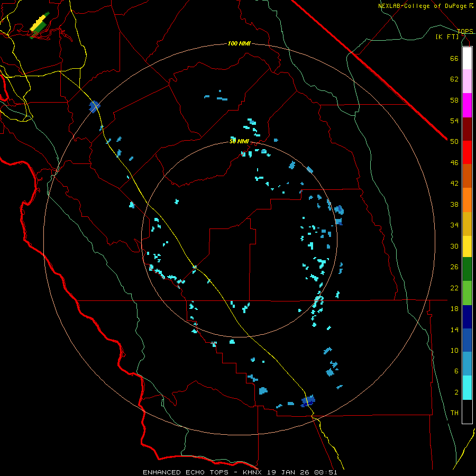Image resolution: width=476 pixels, height=476 pixels.
Task: Click the "ENHANCED ECHO TOPS" title text
Action: tap(186, 472)
